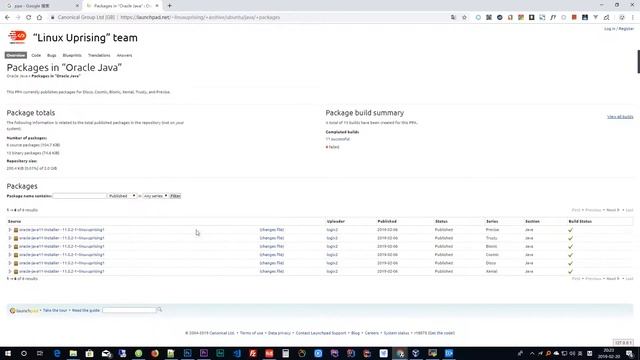Expand the Precise package row
This screenshot has height=360, width=640.
(10, 230)
